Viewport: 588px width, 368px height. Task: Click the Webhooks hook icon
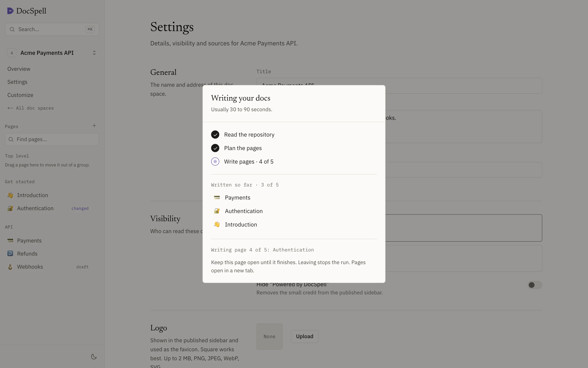tap(10, 267)
